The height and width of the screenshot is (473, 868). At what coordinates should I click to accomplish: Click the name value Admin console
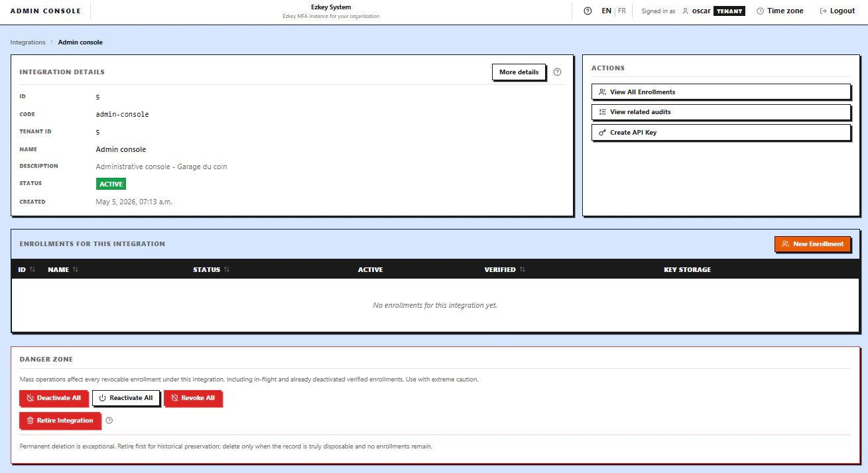coord(121,150)
